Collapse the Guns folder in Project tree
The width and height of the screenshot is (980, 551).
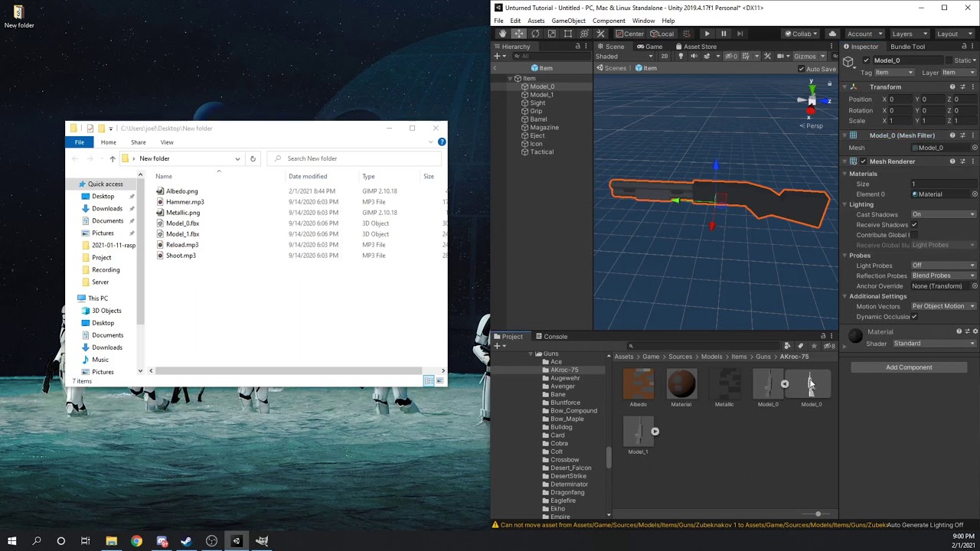[531, 354]
